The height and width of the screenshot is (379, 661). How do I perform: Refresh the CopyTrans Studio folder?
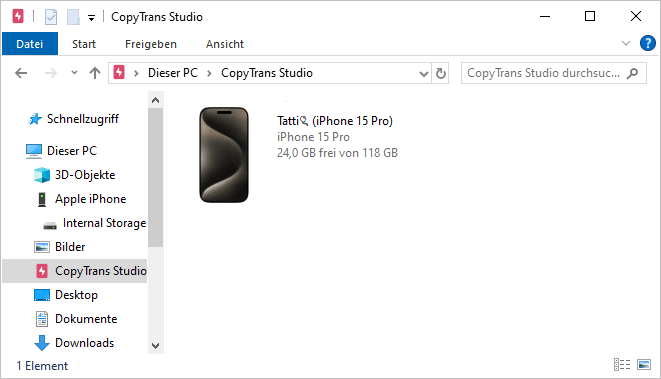[441, 73]
